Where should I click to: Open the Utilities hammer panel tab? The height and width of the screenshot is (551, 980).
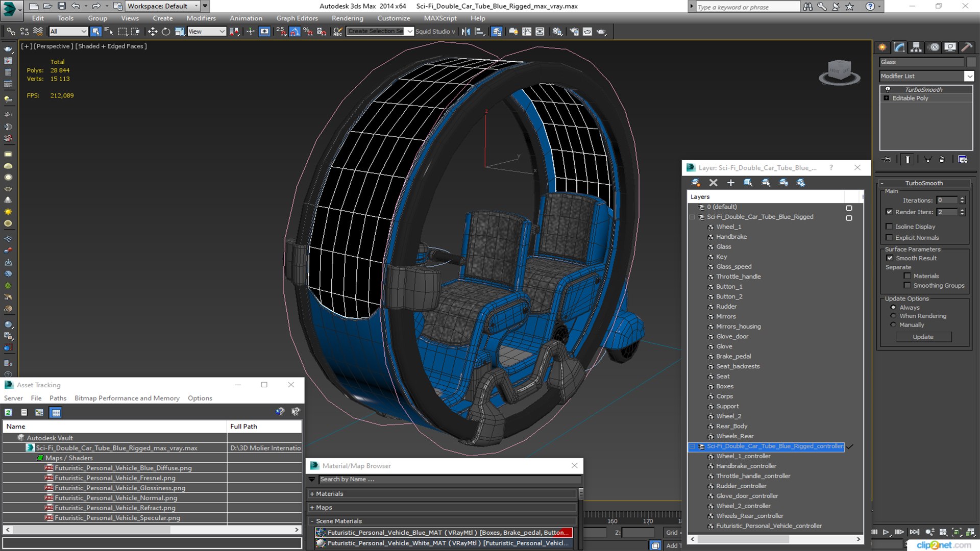[x=966, y=47]
